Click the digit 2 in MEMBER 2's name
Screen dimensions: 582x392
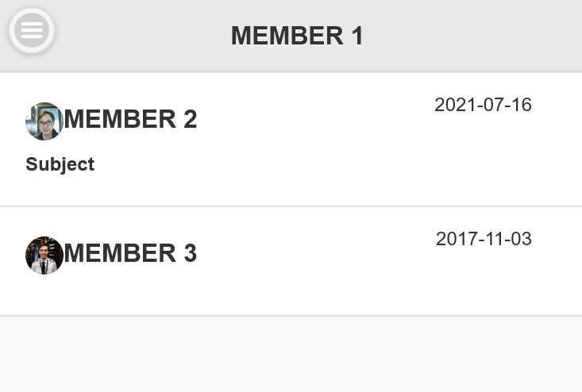coord(190,119)
